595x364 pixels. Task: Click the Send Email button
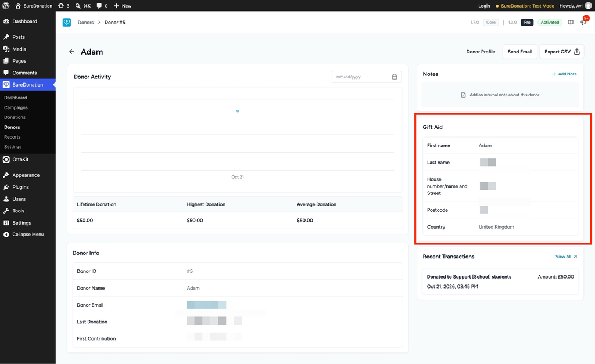520,52
